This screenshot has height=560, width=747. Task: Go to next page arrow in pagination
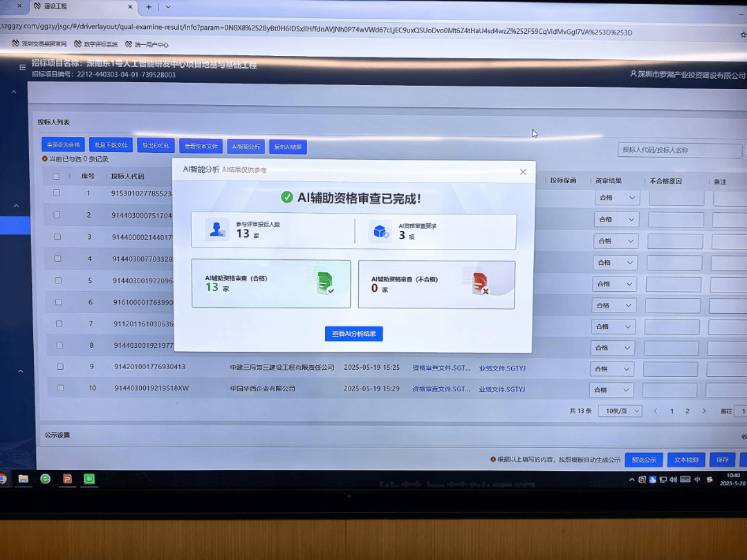tap(704, 411)
